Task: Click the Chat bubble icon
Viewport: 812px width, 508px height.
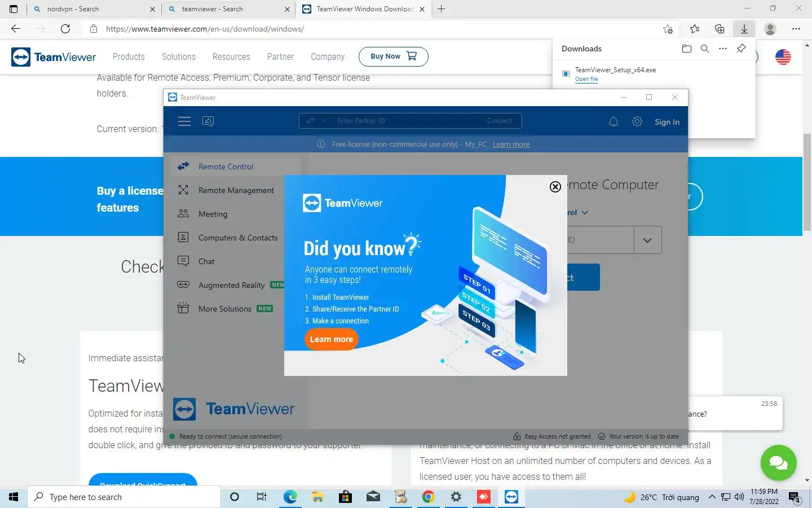Action: [183, 261]
